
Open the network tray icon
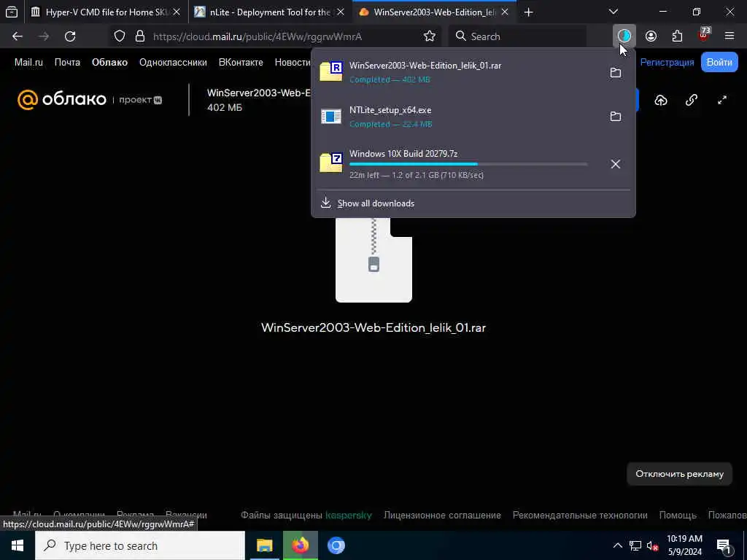pos(635,545)
